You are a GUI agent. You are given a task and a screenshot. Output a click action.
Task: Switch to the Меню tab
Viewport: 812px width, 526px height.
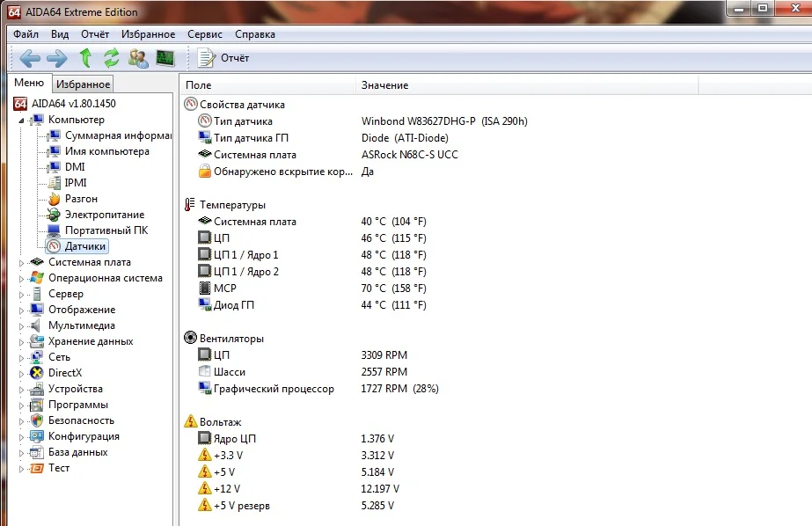tap(29, 83)
